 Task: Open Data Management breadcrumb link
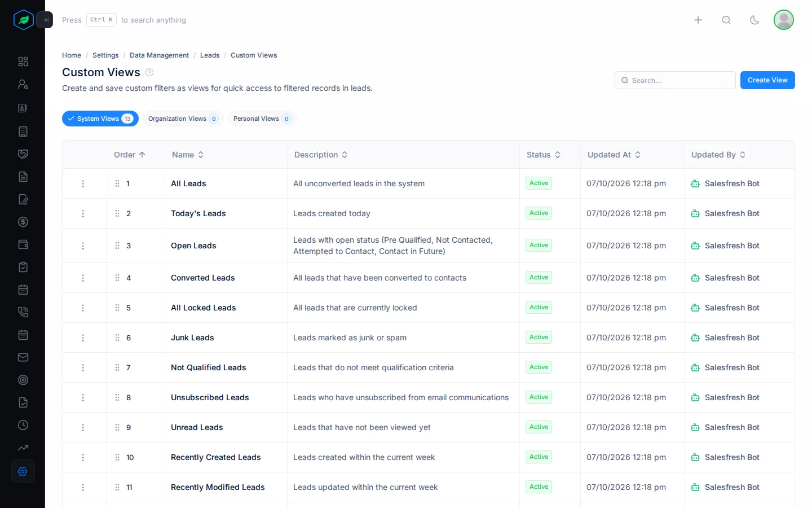[x=159, y=55]
